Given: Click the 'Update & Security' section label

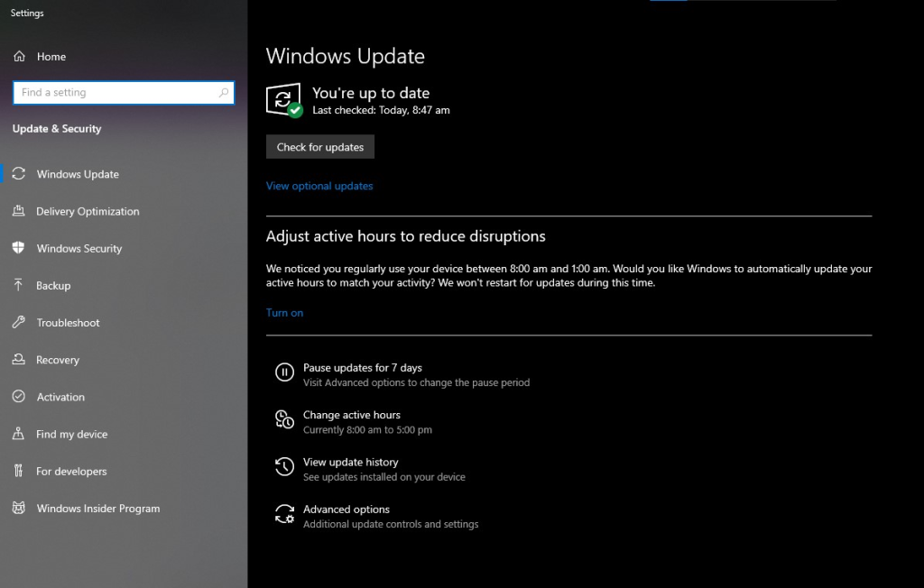Looking at the screenshot, I should coord(57,128).
